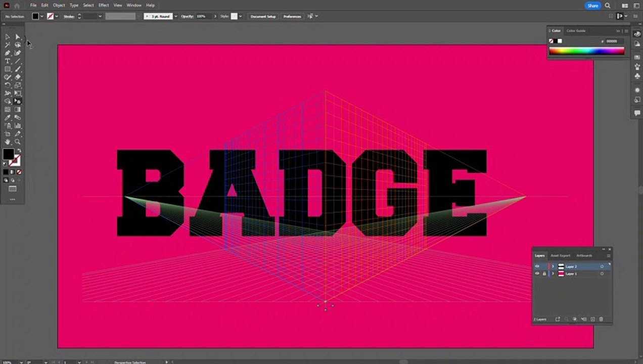Select the Hand tool
The image size is (643, 364).
click(8, 142)
